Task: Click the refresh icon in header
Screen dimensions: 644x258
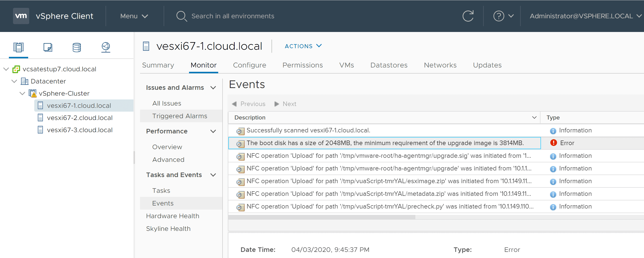Action: tap(468, 16)
